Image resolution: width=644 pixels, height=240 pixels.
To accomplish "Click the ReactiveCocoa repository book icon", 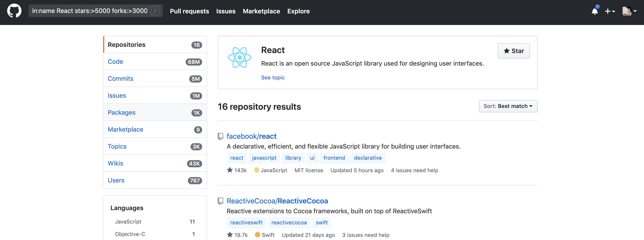I will coord(220,201).
